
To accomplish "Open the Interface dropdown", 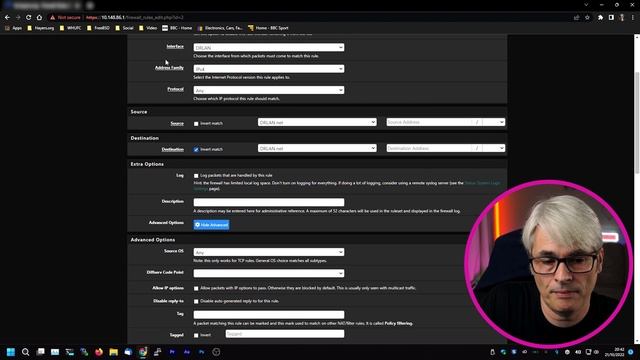I will 269,47.
